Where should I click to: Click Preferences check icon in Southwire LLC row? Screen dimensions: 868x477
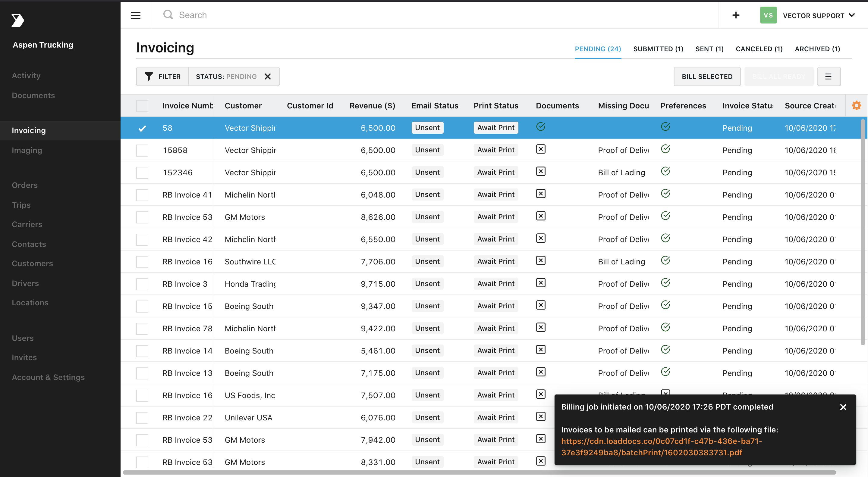click(665, 260)
